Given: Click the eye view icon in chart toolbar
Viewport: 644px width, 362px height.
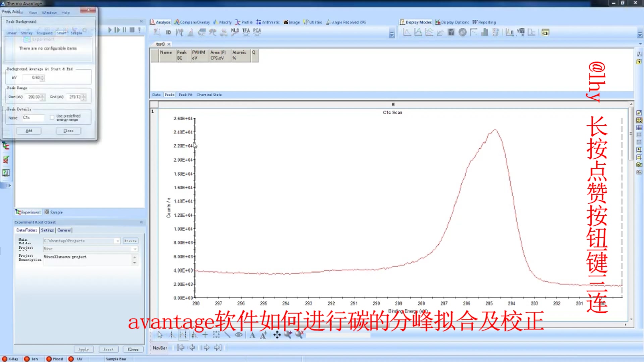Looking at the screenshot, I should 239,335.
